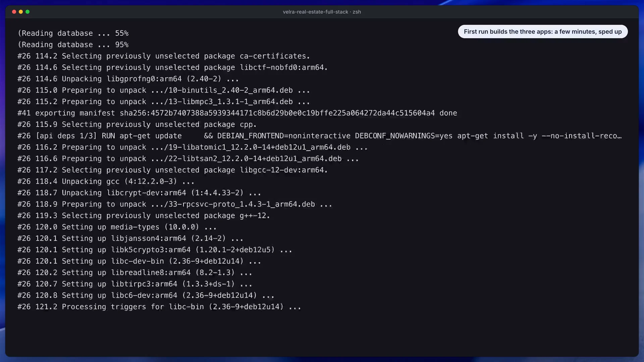Click the line with 22-libtsan2 deb package
Viewport: 644px width, 362px height.
(188, 159)
